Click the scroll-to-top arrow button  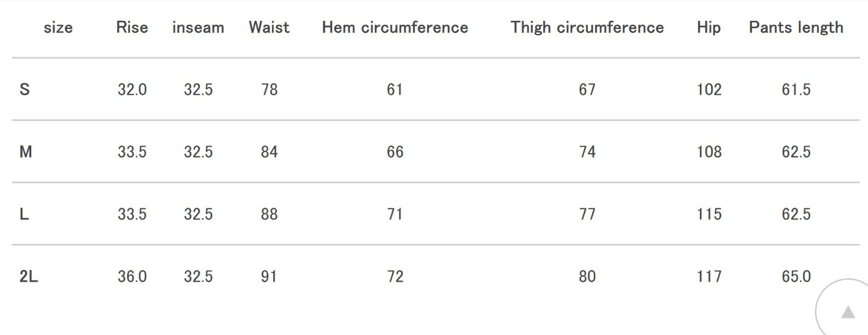tap(848, 312)
